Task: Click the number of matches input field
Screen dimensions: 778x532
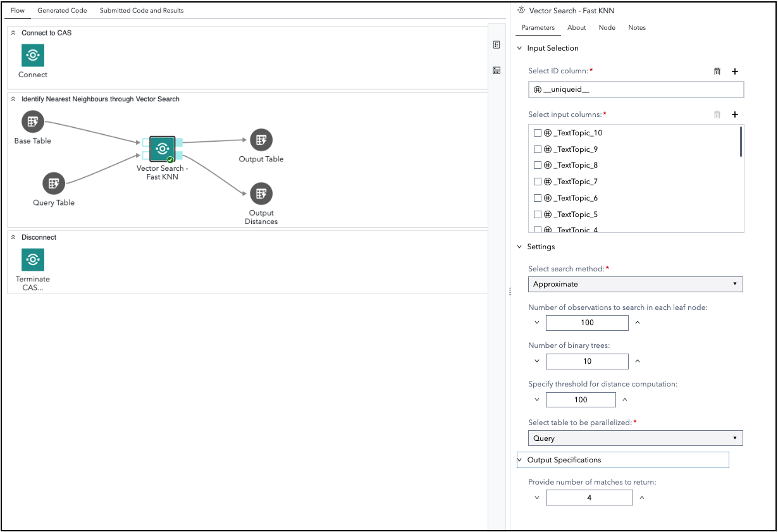Action: (x=590, y=498)
